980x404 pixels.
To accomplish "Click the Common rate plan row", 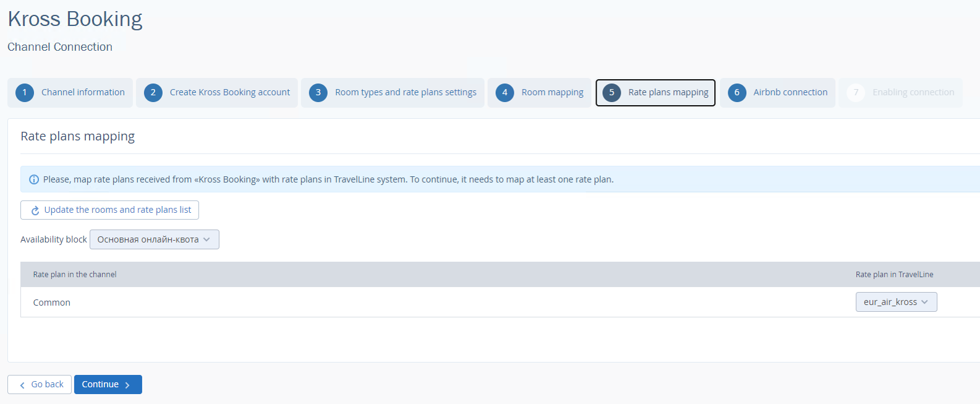I will 500,302.
